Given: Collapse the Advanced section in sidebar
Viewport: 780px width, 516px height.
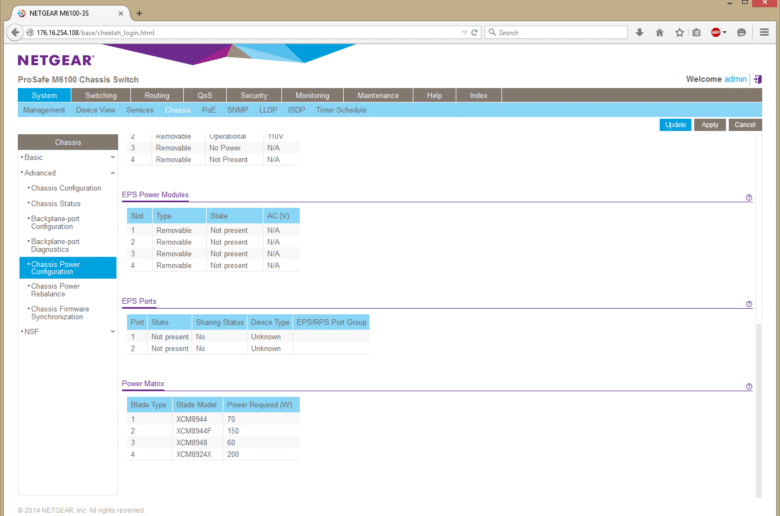Looking at the screenshot, I should pyautogui.click(x=112, y=173).
